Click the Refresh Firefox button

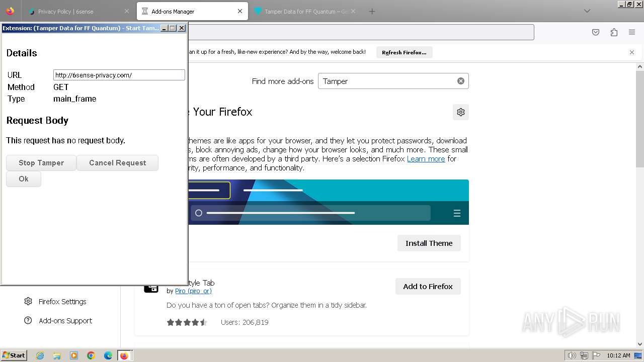tap(404, 52)
